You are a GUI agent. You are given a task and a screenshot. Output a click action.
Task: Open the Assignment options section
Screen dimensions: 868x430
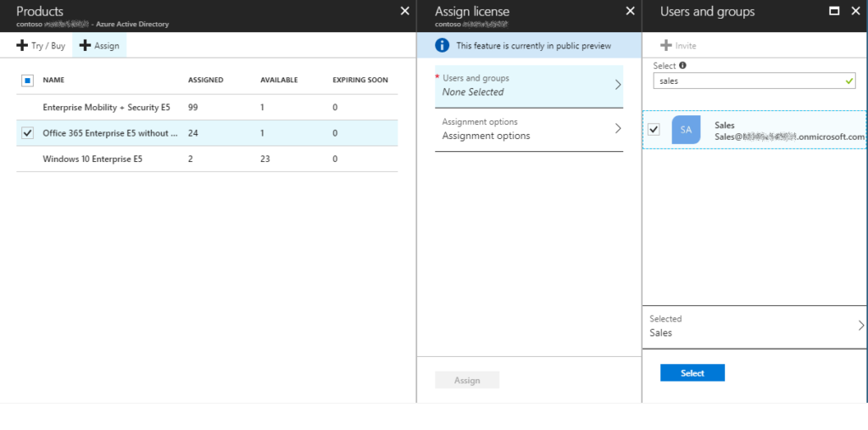click(529, 129)
